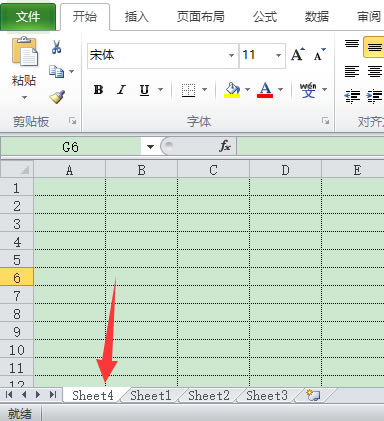
Task: Switch to the 页面布局 Page Layout tab
Action: click(201, 17)
